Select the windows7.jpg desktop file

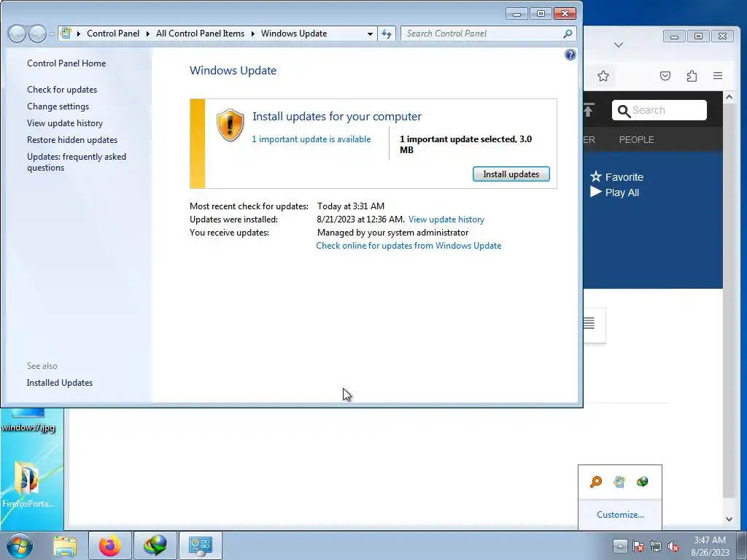(28, 421)
